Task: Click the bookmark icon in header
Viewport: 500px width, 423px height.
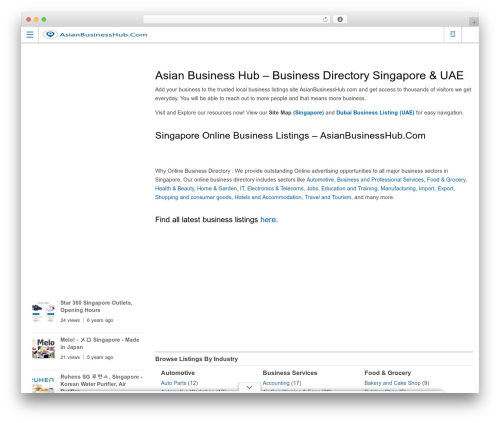Action: click(x=453, y=34)
